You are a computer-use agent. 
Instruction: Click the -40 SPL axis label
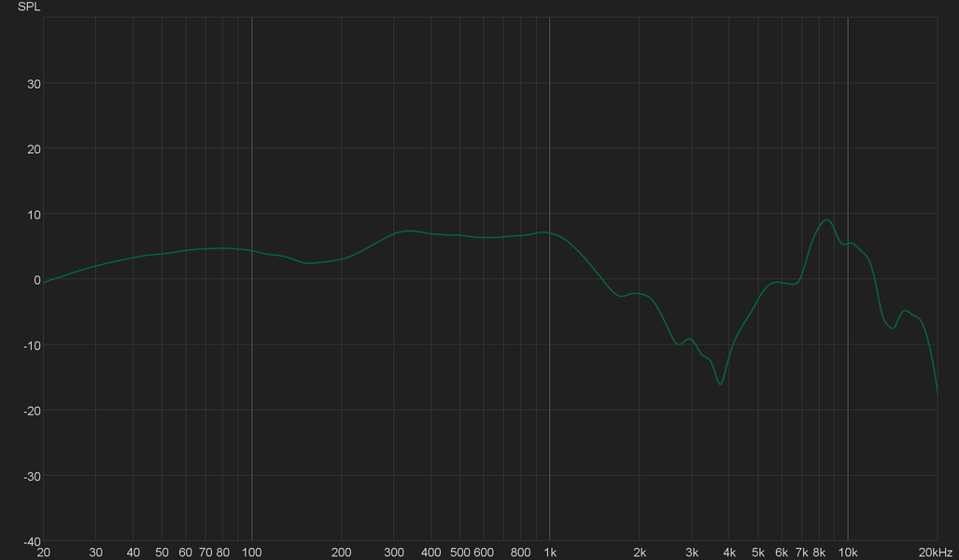[32, 542]
